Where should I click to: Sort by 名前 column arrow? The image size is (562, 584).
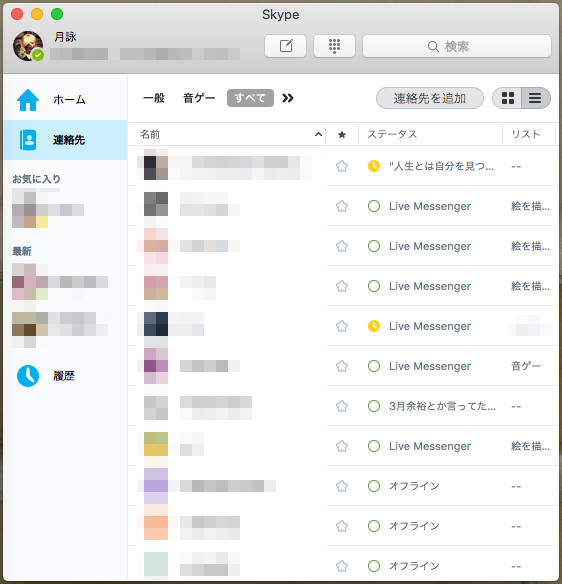[x=318, y=134]
